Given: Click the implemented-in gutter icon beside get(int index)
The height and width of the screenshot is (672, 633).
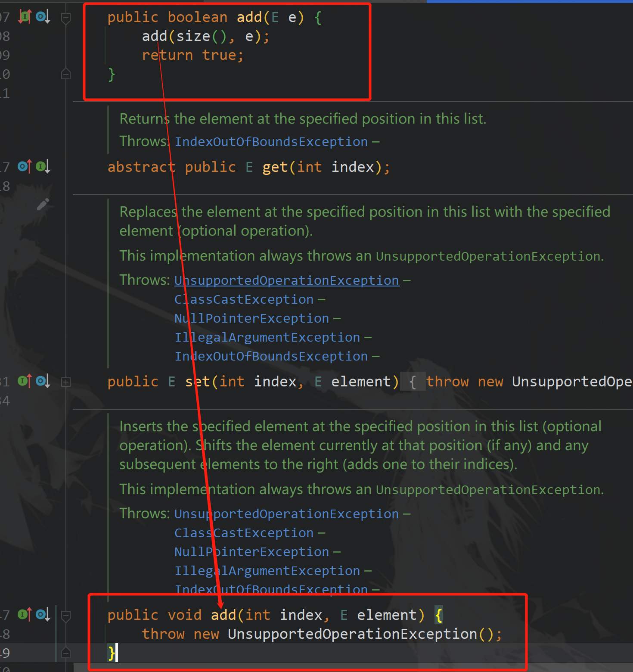Looking at the screenshot, I should (x=43, y=166).
